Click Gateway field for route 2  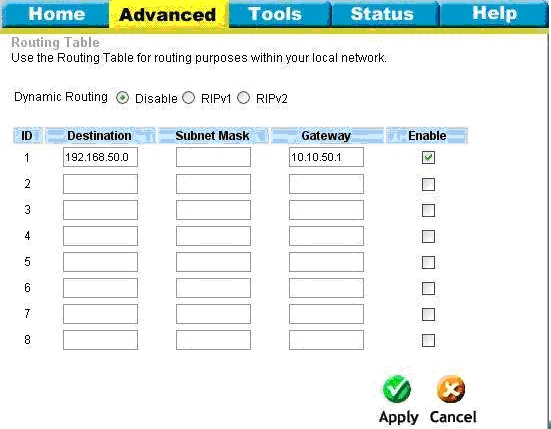(326, 184)
